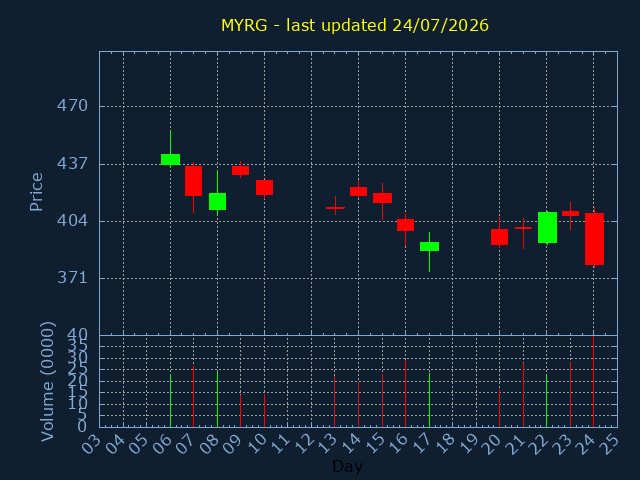Click the Price axis title
640x480 pixels.
(36, 192)
